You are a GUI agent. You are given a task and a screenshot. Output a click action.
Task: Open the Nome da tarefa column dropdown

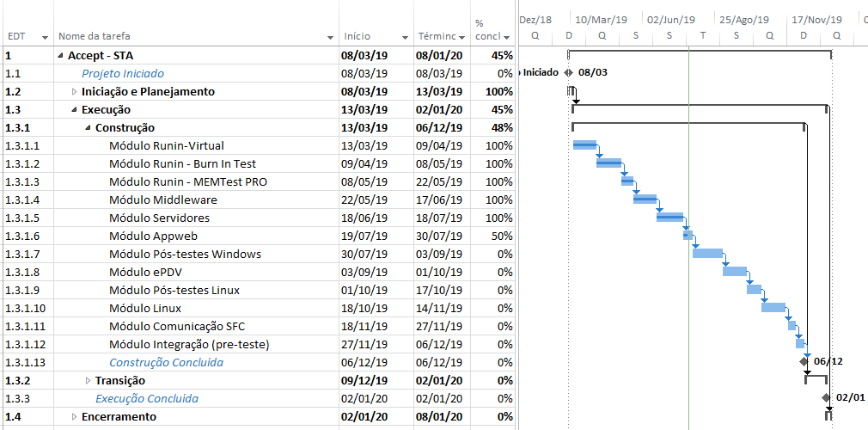point(331,38)
